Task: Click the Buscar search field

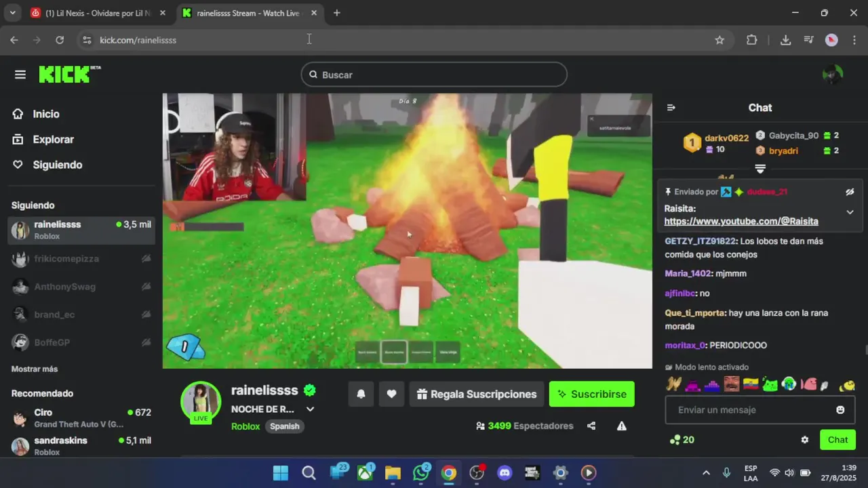Action: pos(434,75)
